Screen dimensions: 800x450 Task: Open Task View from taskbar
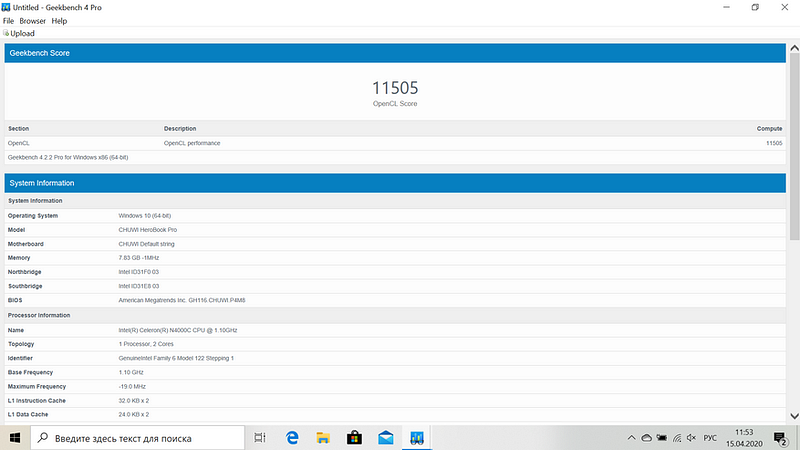point(260,438)
